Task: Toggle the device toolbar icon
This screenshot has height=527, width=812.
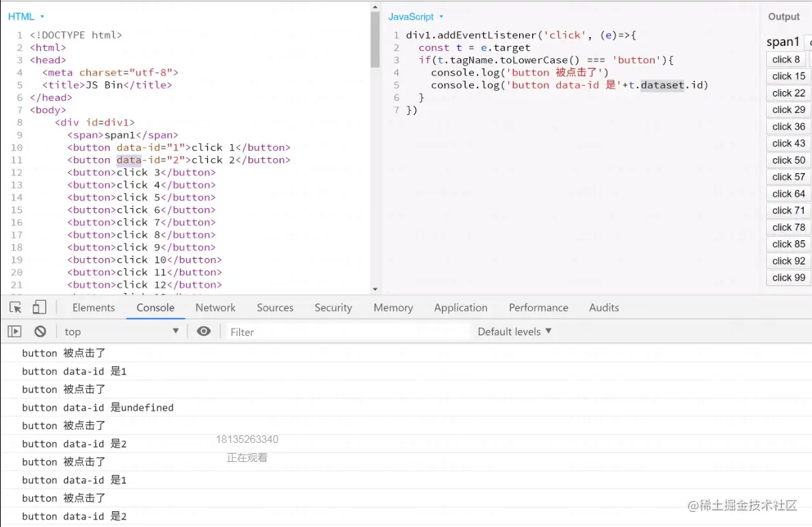Action: (x=40, y=307)
